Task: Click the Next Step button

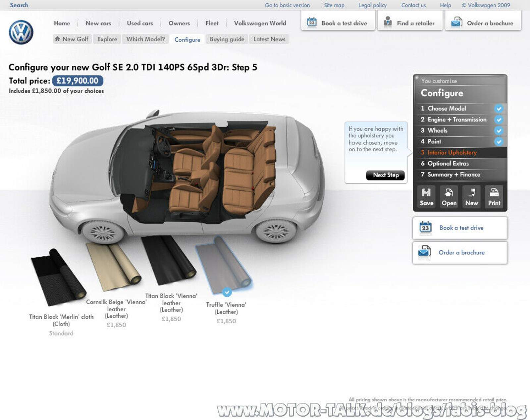Action: 386,175
